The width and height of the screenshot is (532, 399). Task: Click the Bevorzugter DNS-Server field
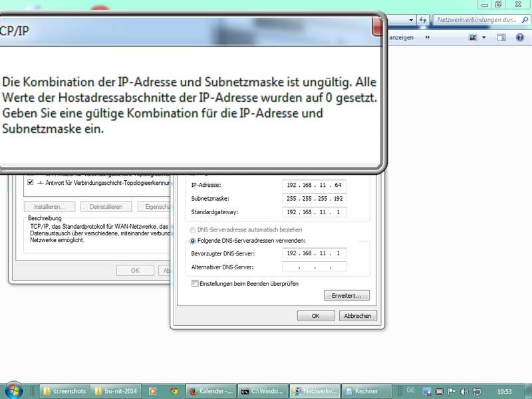pos(314,253)
